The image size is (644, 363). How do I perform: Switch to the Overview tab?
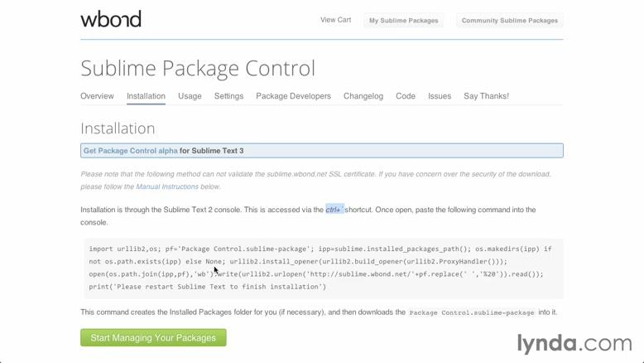[x=97, y=96]
